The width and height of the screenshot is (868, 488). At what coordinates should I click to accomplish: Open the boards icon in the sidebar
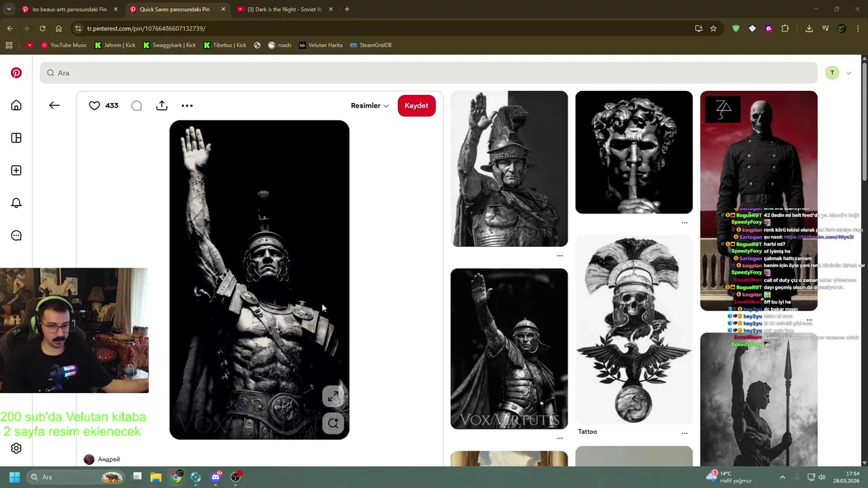16,138
